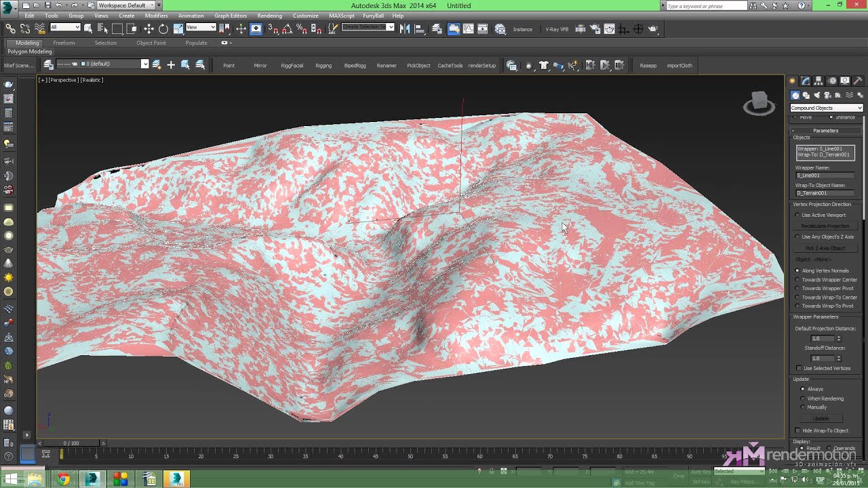Open the T-shirt cloth tool icon
Image resolution: width=868 pixels, height=488 pixels.
(x=543, y=65)
